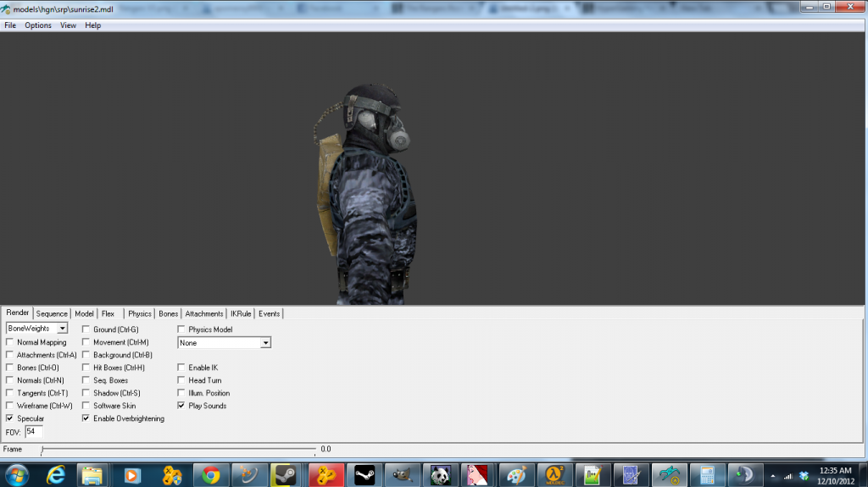Open the Windows Start menu
868x487 pixels.
coord(16,475)
